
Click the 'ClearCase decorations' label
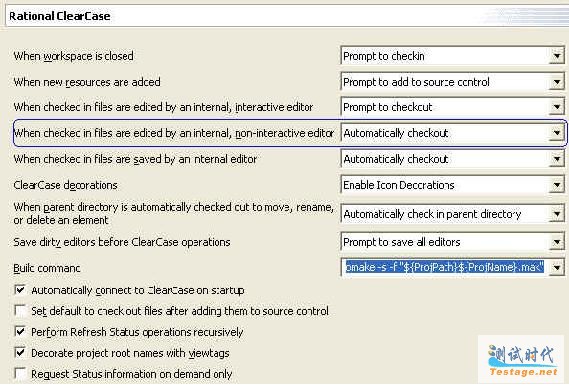[65, 185]
